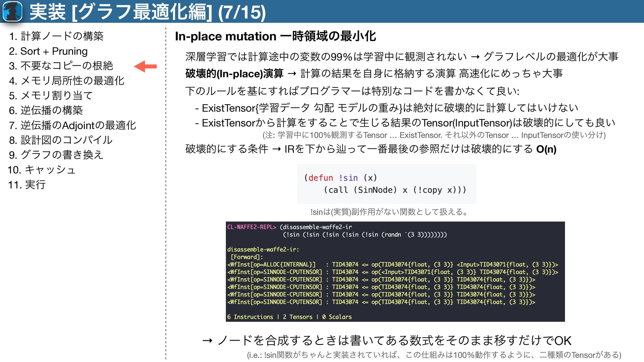
Task: Jump to outline item 10 キャッシュ
Action: coord(42,170)
